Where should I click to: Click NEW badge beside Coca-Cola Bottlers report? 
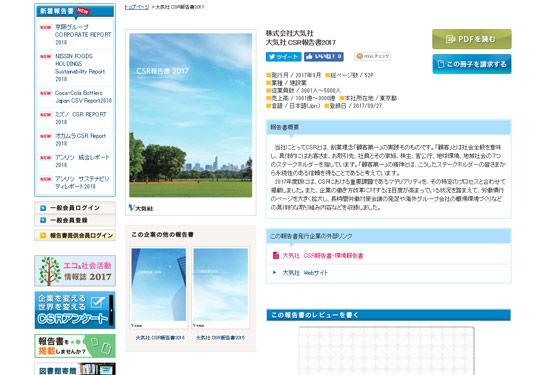(x=46, y=93)
